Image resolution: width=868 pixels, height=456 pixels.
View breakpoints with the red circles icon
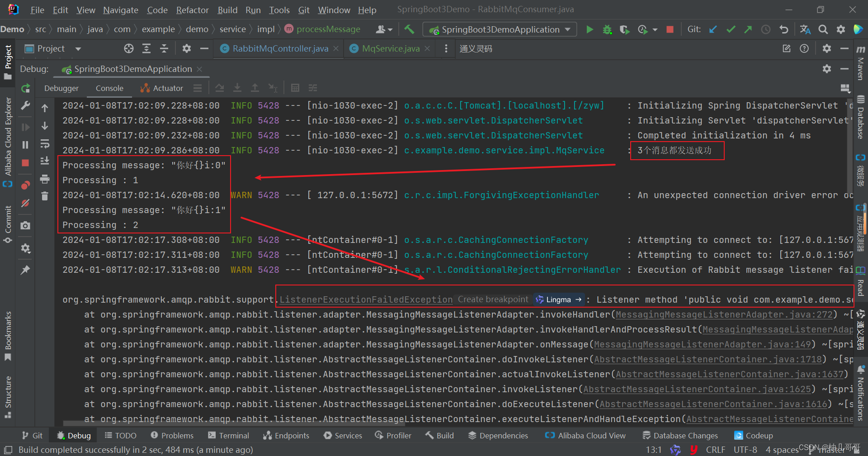point(25,185)
